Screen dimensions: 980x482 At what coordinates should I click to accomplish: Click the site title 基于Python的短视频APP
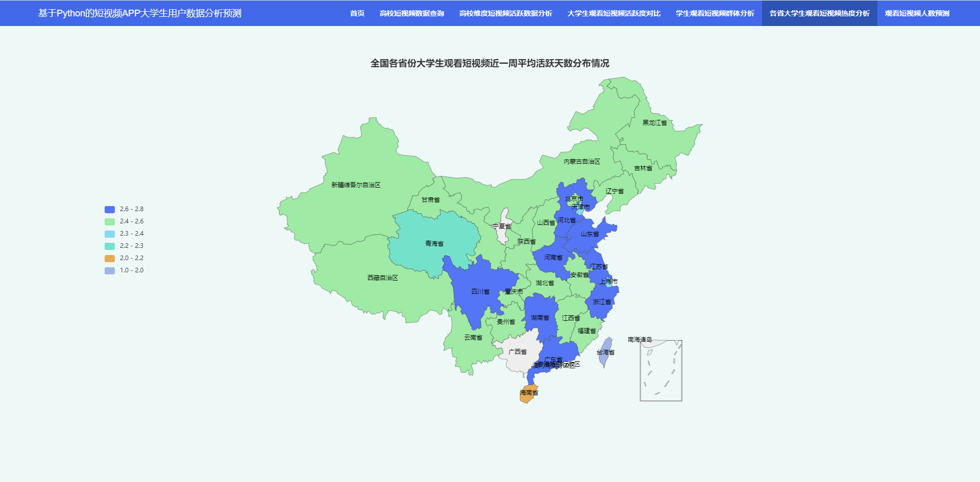pos(140,13)
